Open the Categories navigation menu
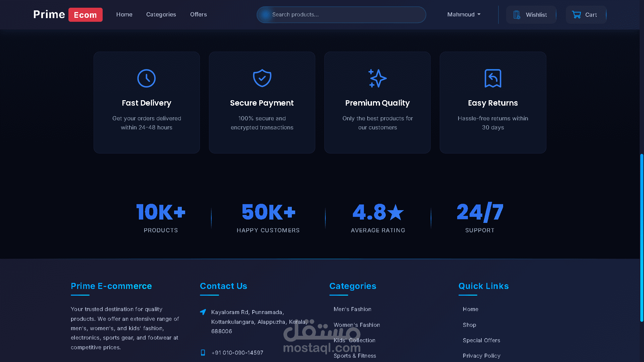644x362 pixels. (x=161, y=14)
